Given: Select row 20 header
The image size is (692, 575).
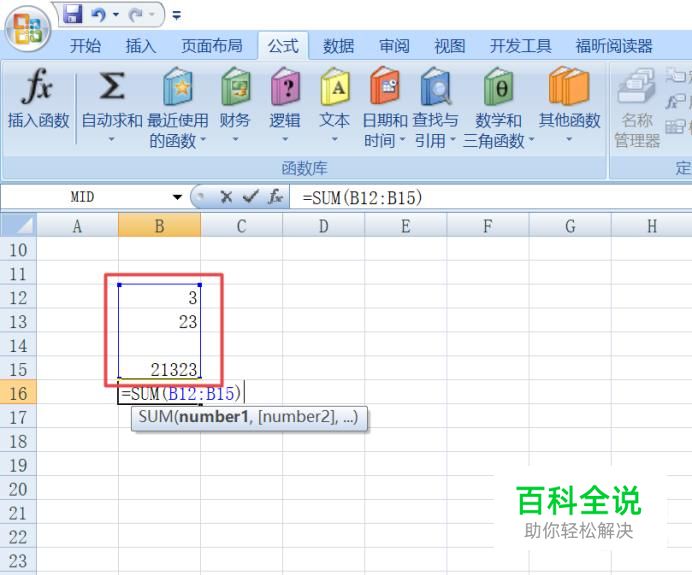Looking at the screenshot, I should pos(18,489).
